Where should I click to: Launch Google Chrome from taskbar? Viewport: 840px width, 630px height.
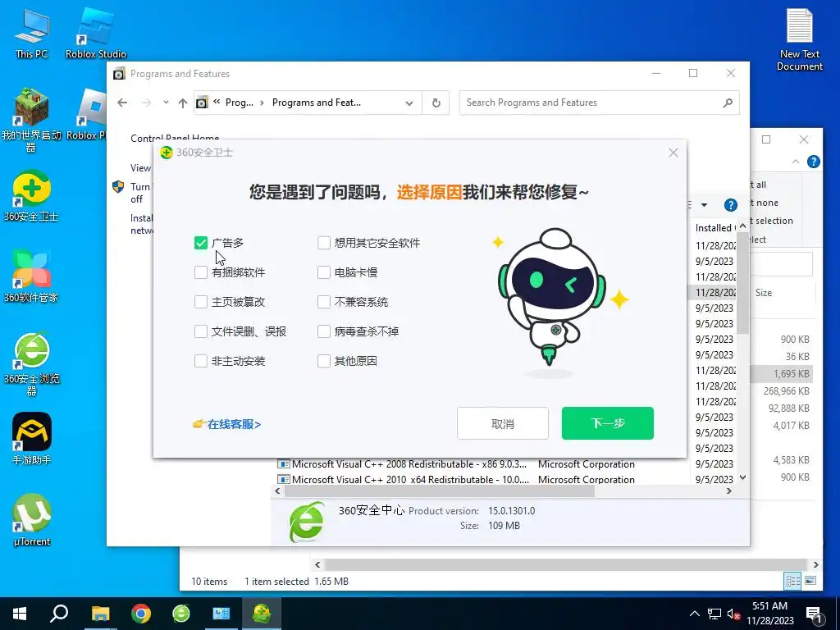coord(141,614)
